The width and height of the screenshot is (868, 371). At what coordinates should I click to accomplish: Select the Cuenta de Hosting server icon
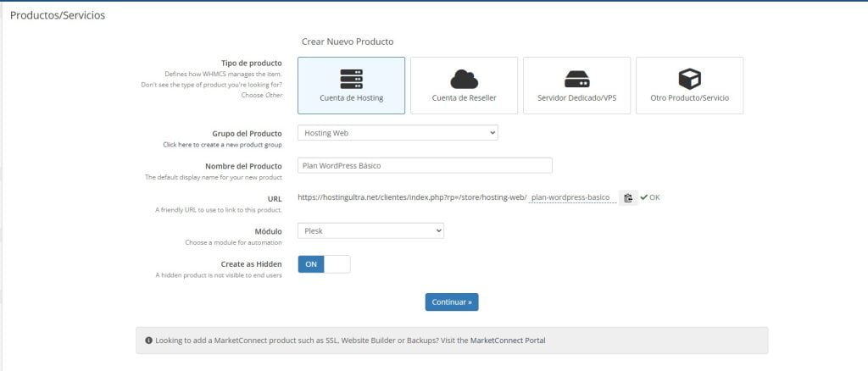coord(351,79)
